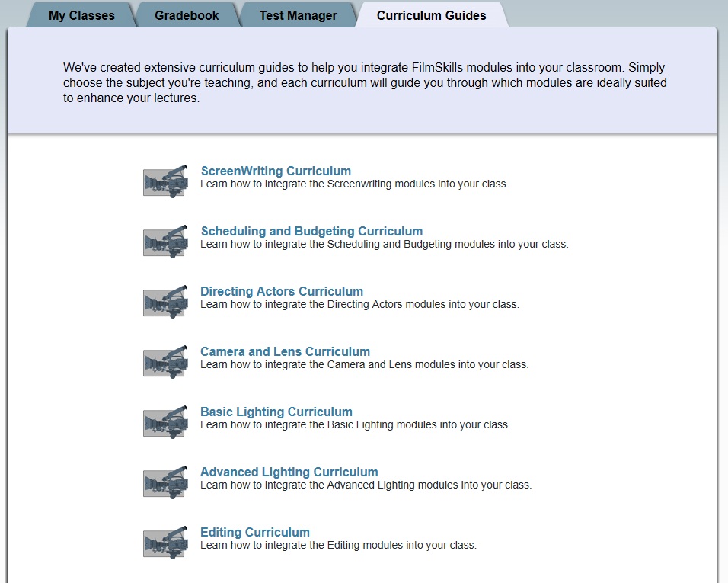Click the camera icon beside Advanced Lighting Curriculum

165,482
